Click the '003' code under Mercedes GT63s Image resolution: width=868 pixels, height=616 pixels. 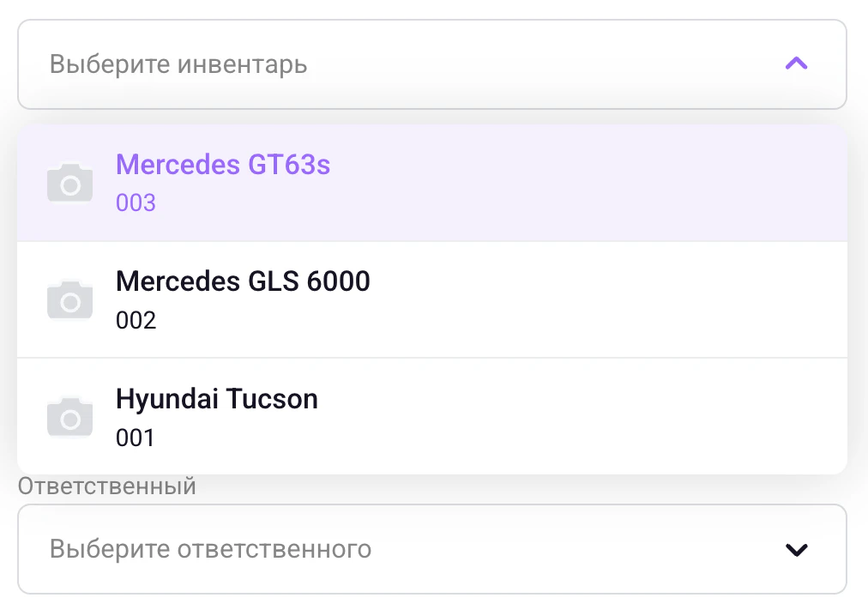click(x=136, y=203)
